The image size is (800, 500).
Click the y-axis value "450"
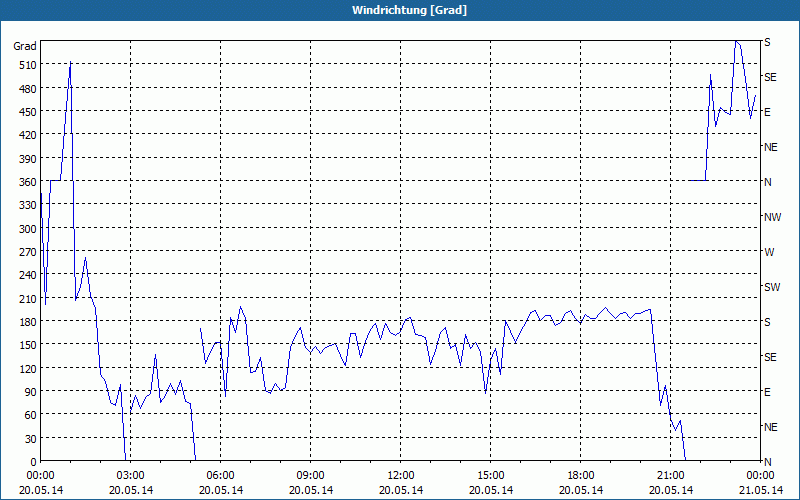(x=28, y=112)
